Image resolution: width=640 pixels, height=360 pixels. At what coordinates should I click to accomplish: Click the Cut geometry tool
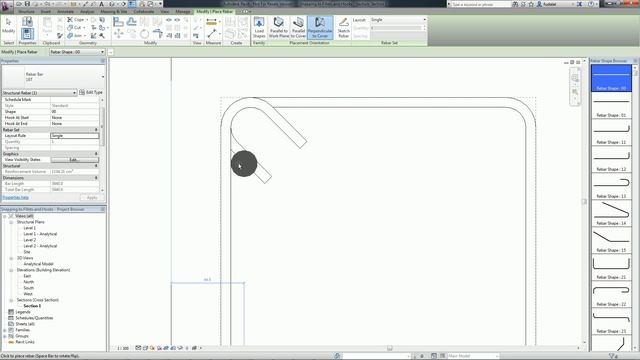[x=75, y=28]
